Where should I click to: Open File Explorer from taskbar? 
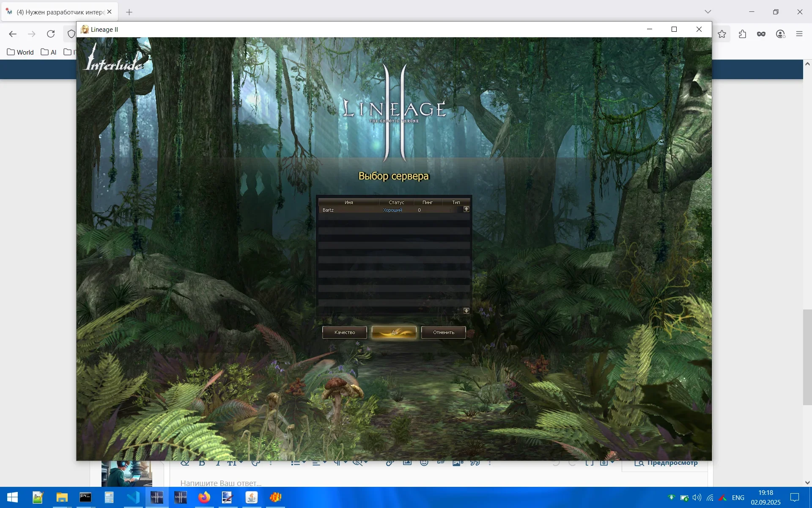coord(62,497)
